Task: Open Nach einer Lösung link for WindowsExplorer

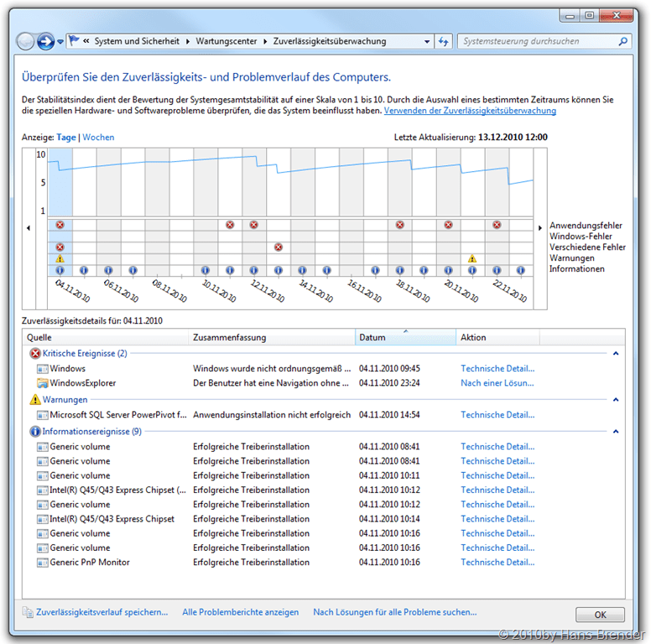Action: pyautogui.click(x=497, y=383)
